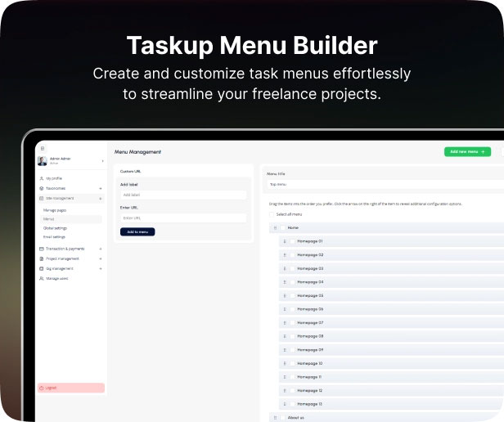504x422 pixels.
Task: Check the Homepage 02 checkbox
Action: click(x=292, y=255)
